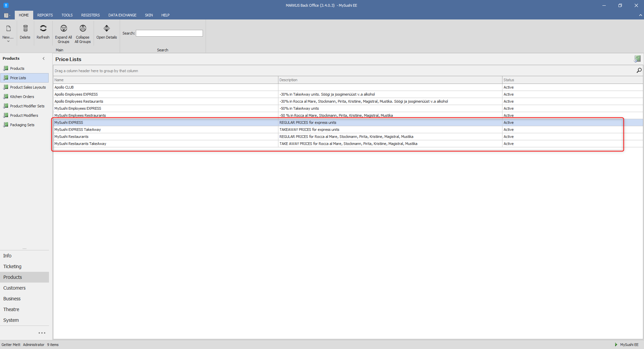Open the HELP tab
Image resolution: width=644 pixels, height=349 pixels.
(x=165, y=15)
